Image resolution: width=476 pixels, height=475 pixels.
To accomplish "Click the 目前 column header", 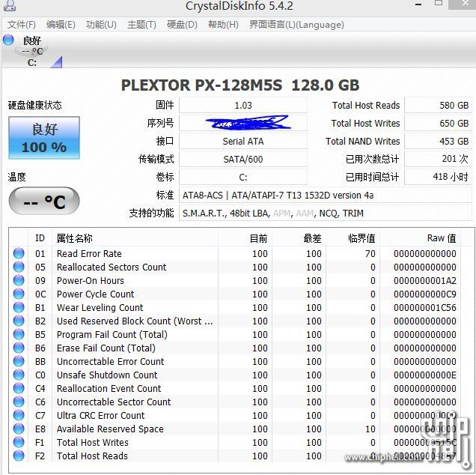I will (245, 238).
